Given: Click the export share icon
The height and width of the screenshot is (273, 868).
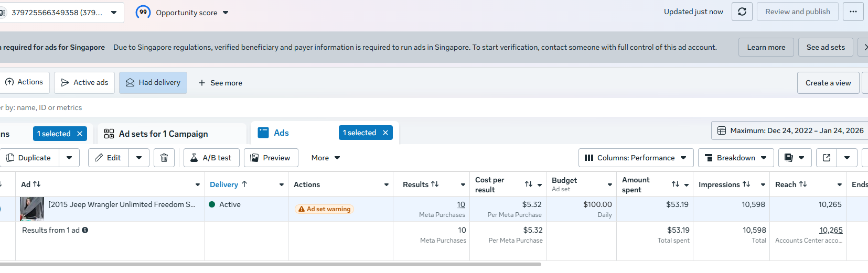Looking at the screenshot, I should pyautogui.click(x=827, y=158).
